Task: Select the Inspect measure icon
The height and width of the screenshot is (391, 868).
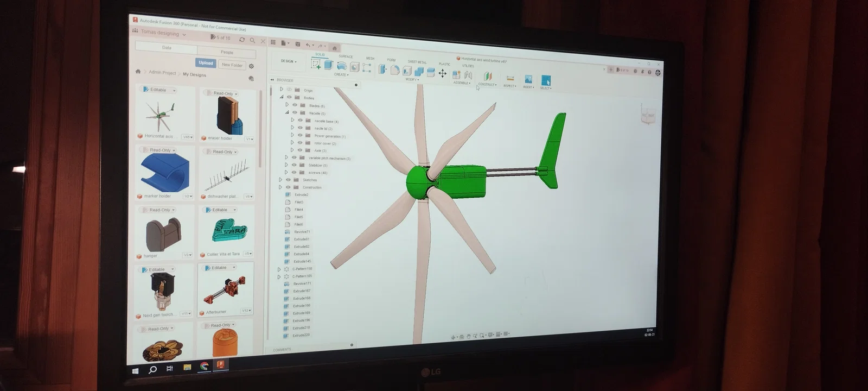Action: 510,78
